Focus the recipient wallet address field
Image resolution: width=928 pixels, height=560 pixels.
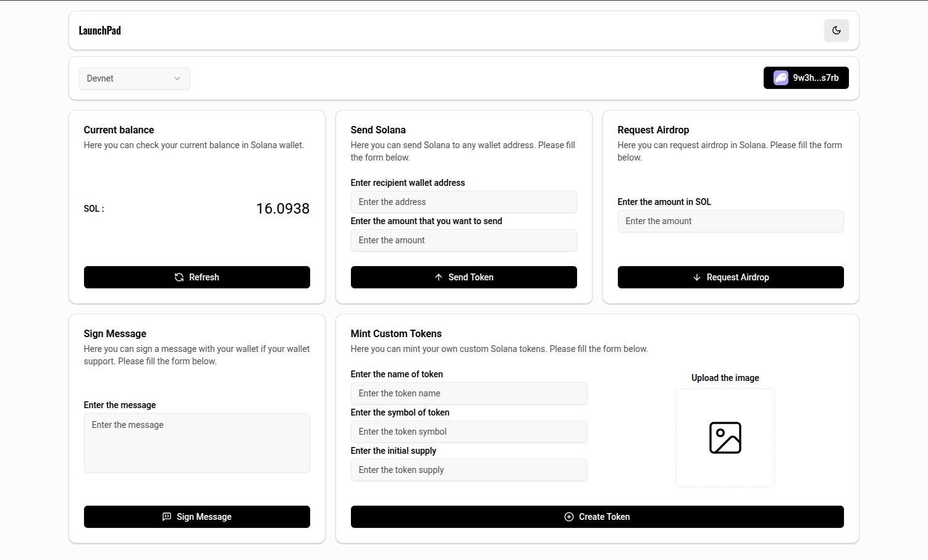click(463, 202)
